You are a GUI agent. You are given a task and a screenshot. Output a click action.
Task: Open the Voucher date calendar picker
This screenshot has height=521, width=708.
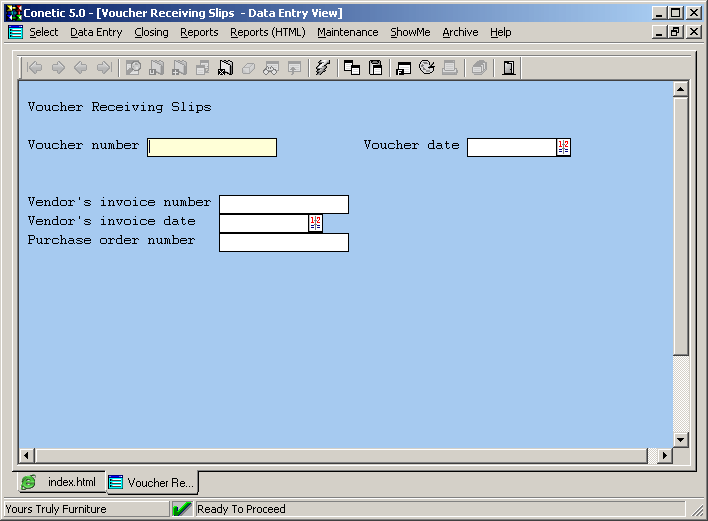563,147
